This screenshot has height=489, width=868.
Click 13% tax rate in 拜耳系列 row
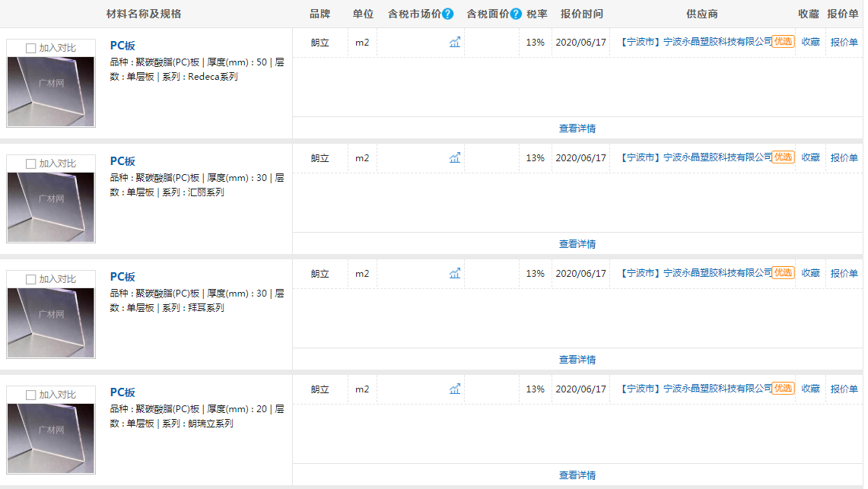point(536,274)
